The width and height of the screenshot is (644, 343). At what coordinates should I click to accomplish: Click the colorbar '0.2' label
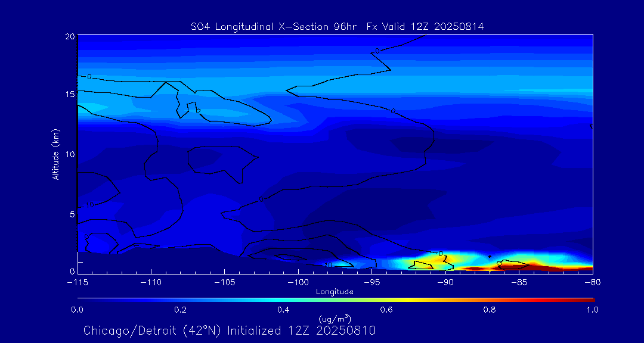click(180, 310)
